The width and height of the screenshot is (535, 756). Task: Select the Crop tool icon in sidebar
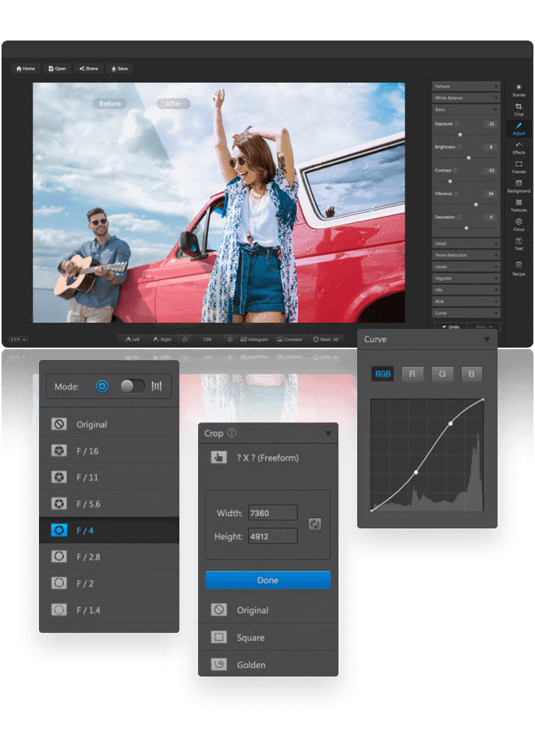pos(519,109)
